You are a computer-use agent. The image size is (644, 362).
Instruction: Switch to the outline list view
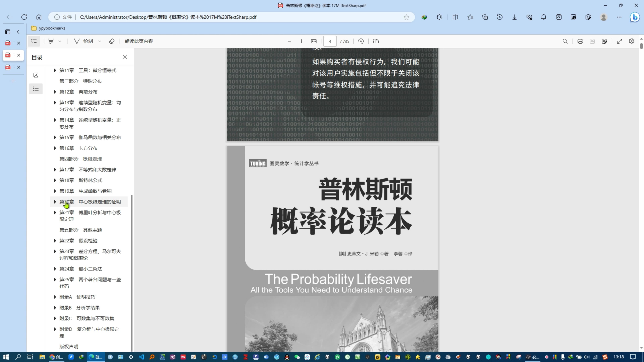36,89
